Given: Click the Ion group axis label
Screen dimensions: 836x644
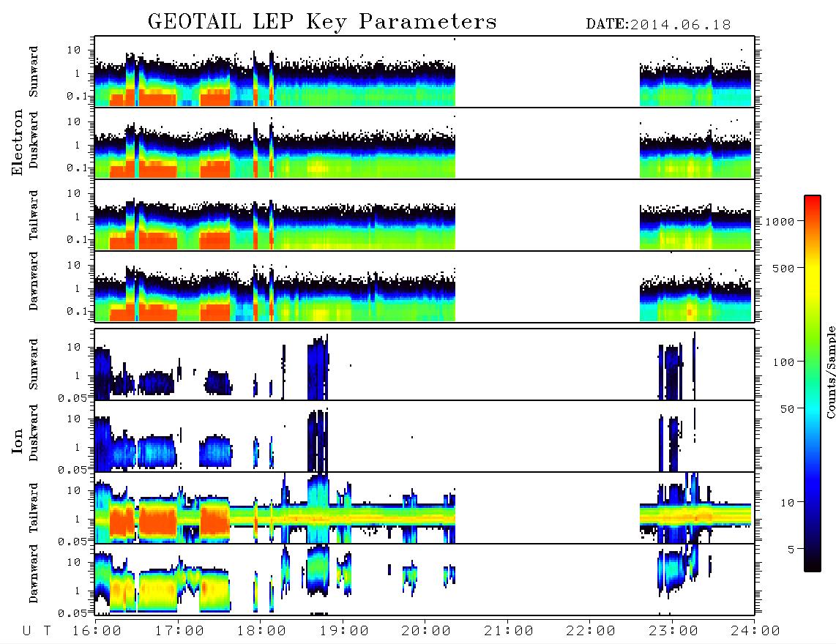Looking at the screenshot, I should coord(17,441).
